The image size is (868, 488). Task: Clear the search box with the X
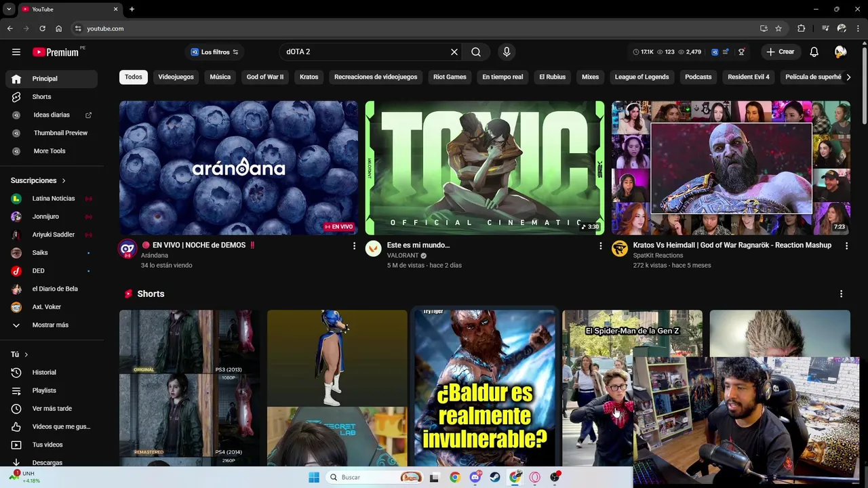point(454,52)
